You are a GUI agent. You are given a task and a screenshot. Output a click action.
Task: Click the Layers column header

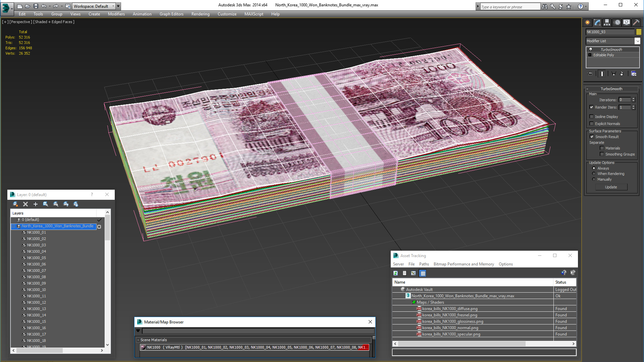54,213
